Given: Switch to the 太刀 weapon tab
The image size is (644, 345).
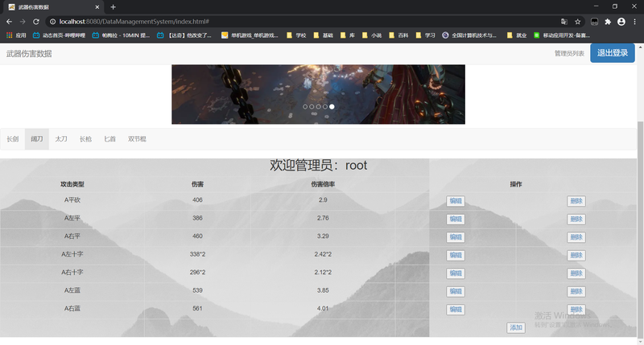Looking at the screenshot, I should click(61, 139).
